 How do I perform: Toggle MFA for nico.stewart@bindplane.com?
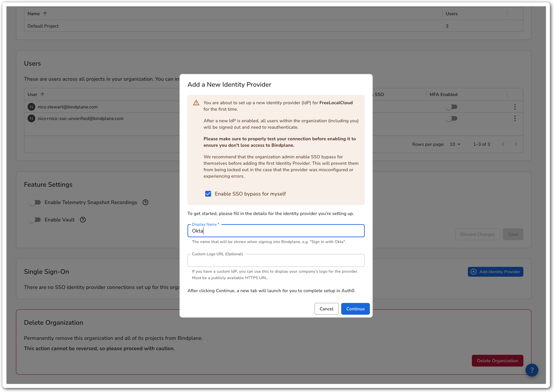[451, 107]
